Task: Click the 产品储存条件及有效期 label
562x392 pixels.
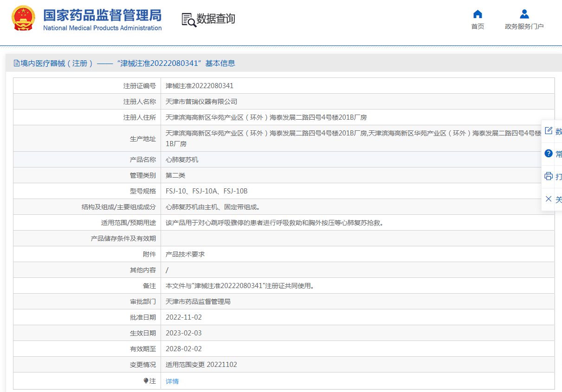Action: pyautogui.click(x=123, y=238)
